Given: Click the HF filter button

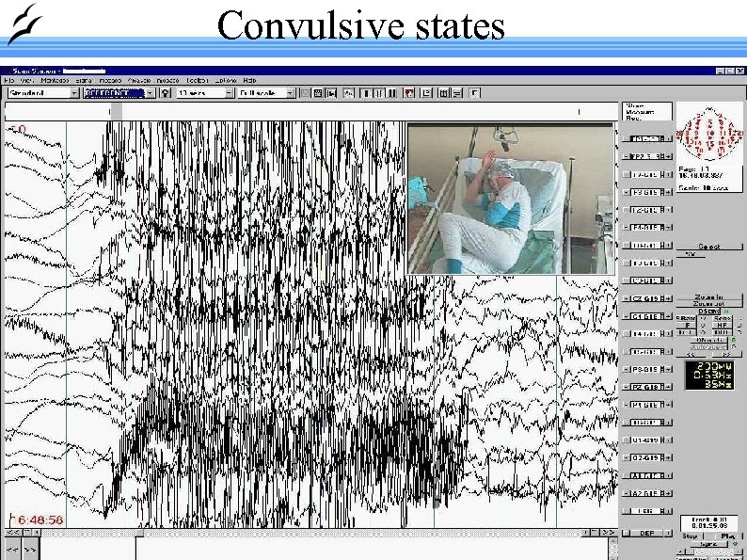Looking at the screenshot, I should click(722, 325).
